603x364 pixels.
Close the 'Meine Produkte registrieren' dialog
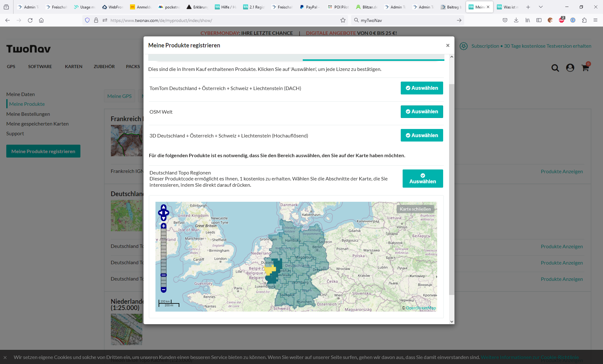click(448, 45)
